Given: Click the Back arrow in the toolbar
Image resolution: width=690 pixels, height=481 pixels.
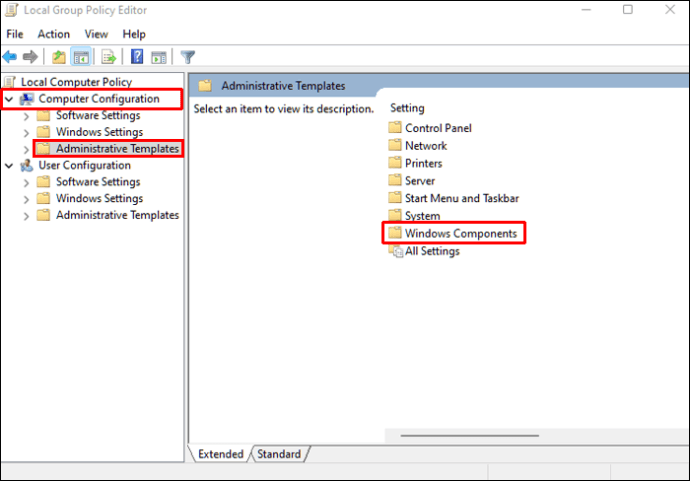Looking at the screenshot, I should coord(10,56).
